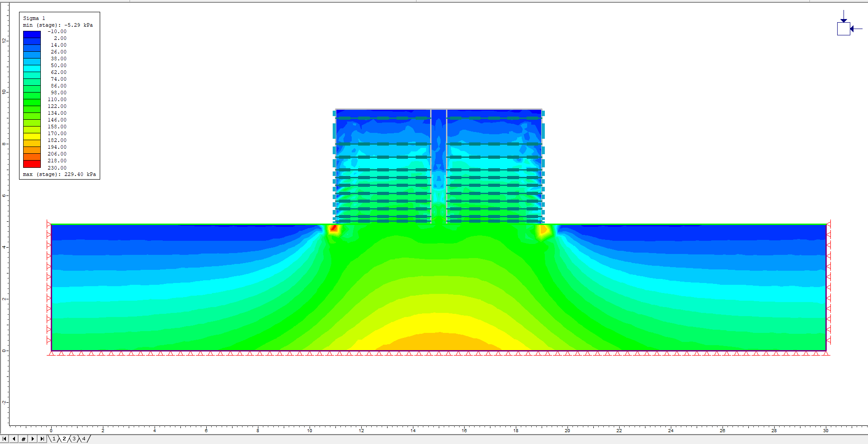This screenshot has width=868, height=444.
Task: Click the "max (stage): 229.40 kPa" legend text
Action: pyautogui.click(x=59, y=174)
